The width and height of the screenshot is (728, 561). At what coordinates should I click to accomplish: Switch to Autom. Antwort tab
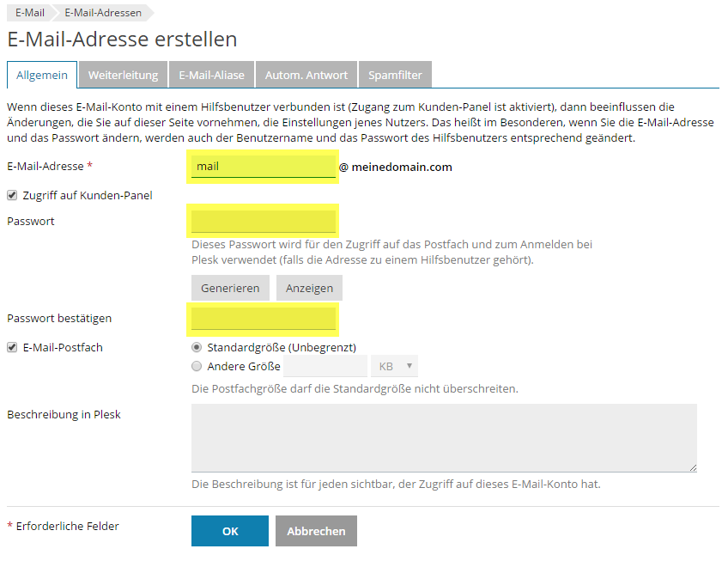pyautogui.click(x=306, y=75)
